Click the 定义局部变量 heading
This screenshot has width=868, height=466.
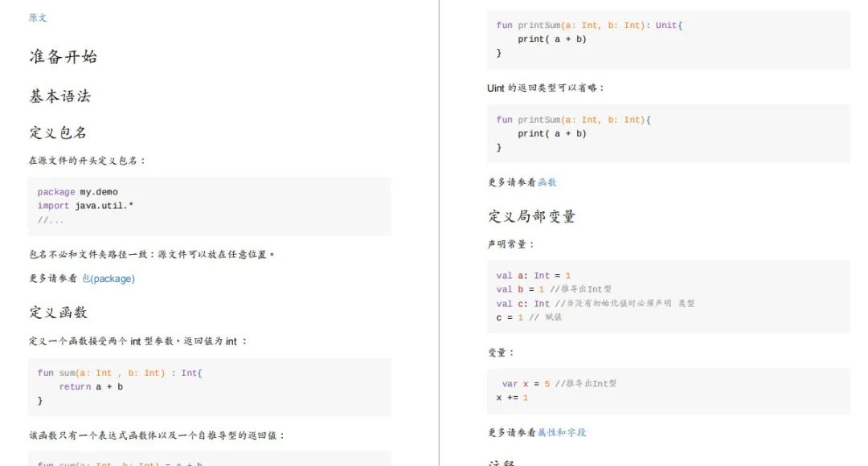pos(531,216)
